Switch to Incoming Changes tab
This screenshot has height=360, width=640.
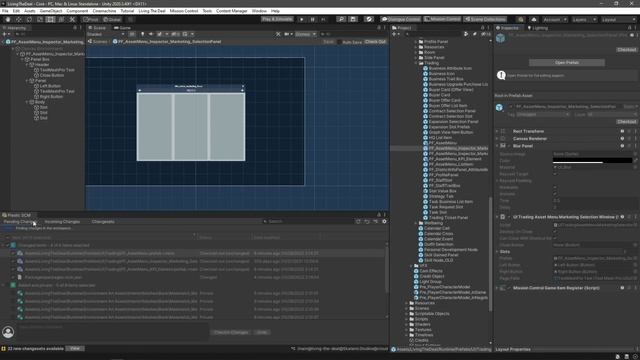[62, 222]
